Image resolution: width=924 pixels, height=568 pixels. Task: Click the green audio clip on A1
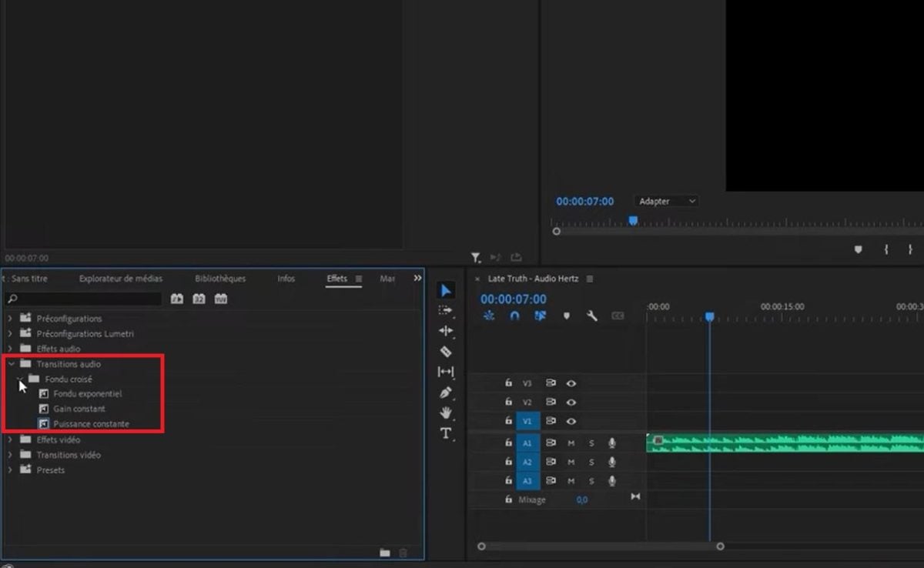click(x=785, y=443)
